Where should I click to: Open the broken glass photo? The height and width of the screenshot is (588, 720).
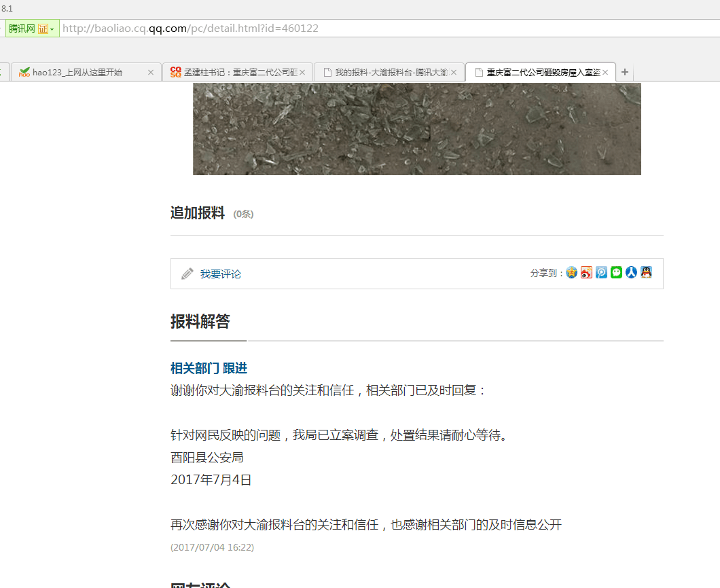pos(416,129)
